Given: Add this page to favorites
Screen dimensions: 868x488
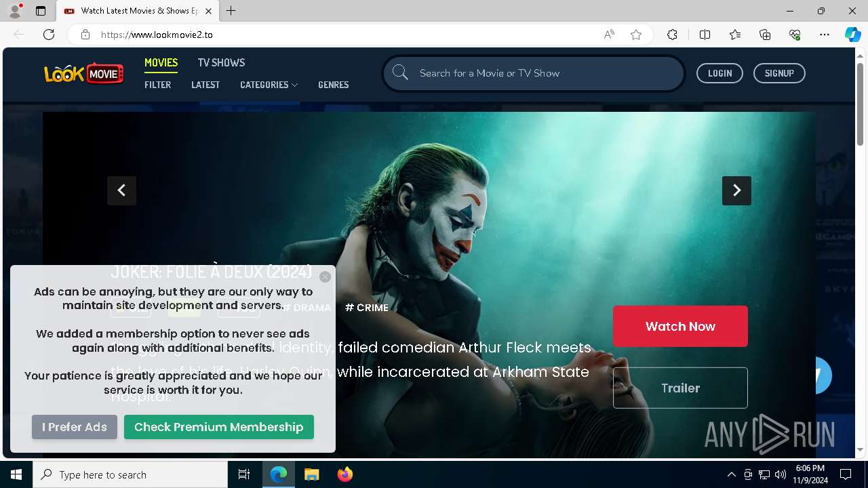Looking at the screenshot, I should [x=636, y=35].
